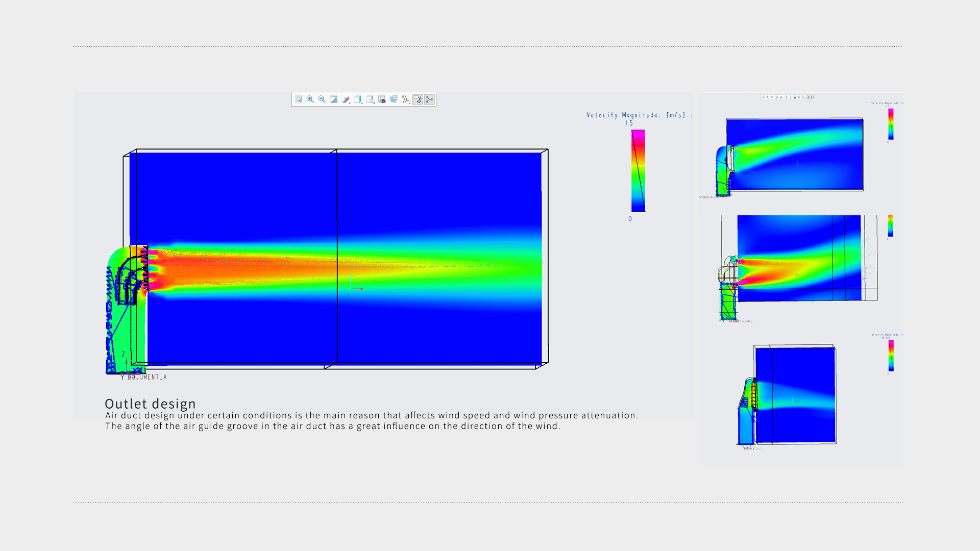Toggle the spin center display button
The height and width of the screenshot is (551, 980).
pyautogui.click(x=429, y=99)
